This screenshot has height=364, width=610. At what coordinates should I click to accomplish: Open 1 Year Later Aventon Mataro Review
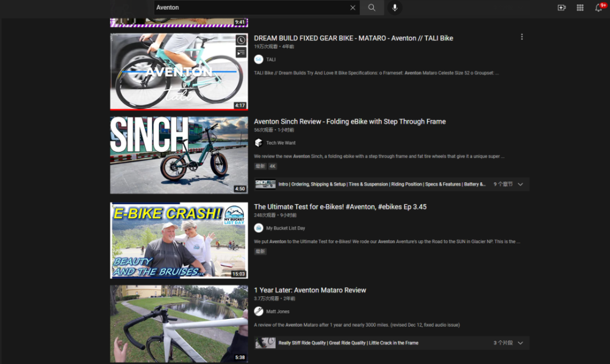point(310,290)
